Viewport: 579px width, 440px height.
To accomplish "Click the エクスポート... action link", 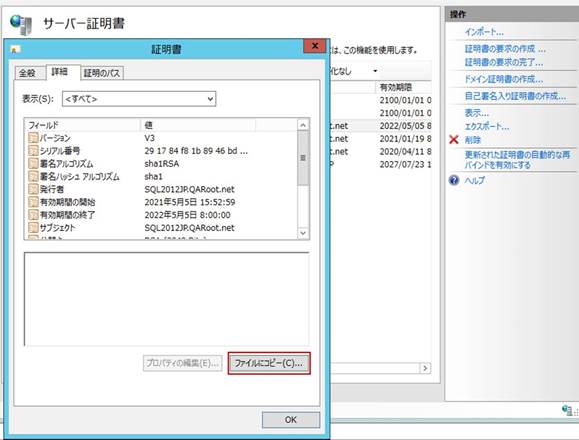I will coord(487,126).
